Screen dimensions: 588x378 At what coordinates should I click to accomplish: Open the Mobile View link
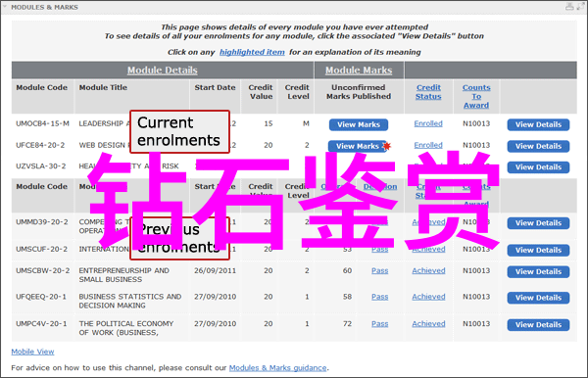pyautogui.click(x=32, y=352)
